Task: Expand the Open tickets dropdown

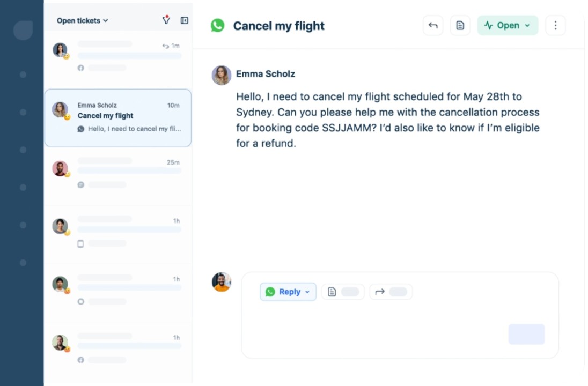Action: click(83, 20)
